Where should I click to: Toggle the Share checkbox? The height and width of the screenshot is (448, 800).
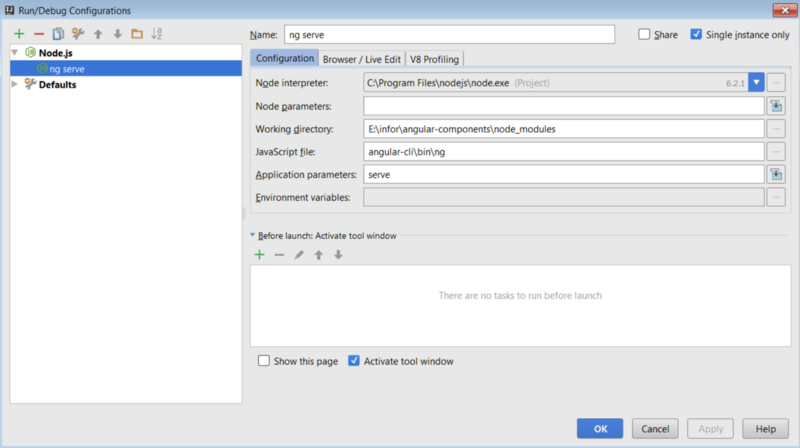644,34
